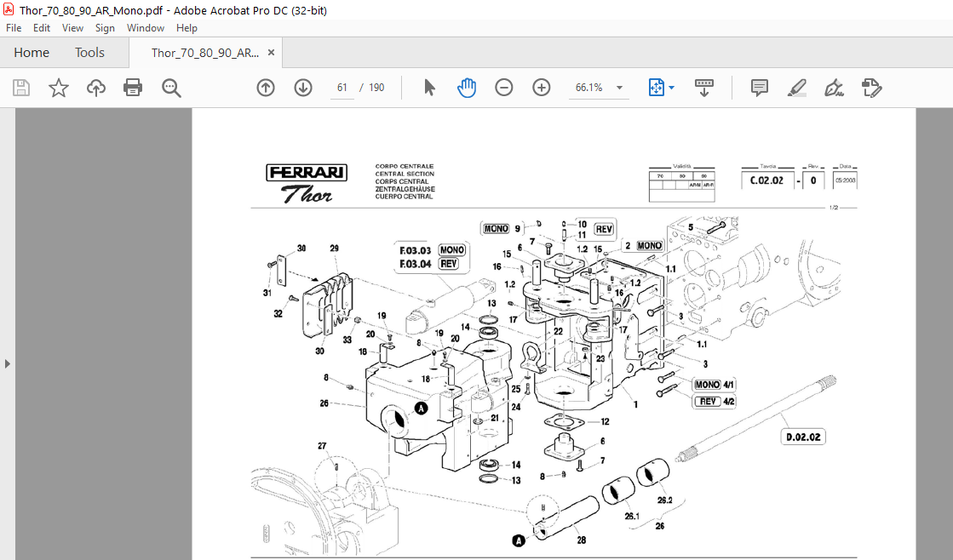Open the Help menu
This screenshot has height=560, width=953.
[x=187, y=28]
